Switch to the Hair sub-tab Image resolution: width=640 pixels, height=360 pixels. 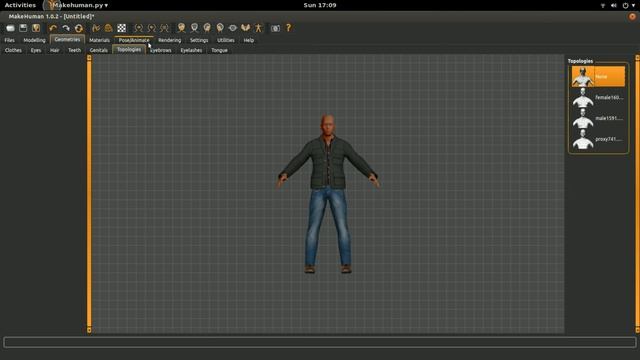[x=55, y=50]
